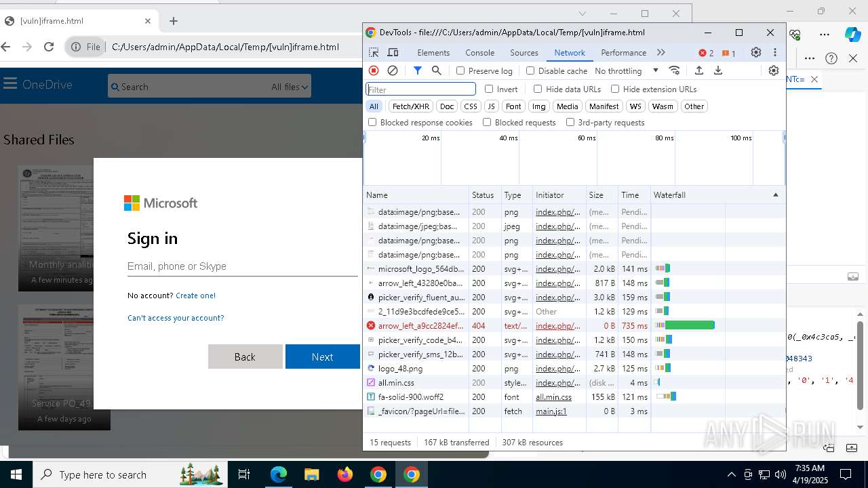Go back in browser history
Image resolution: width=868 pixels, height=488 pixels.
(x=6, y=47)
